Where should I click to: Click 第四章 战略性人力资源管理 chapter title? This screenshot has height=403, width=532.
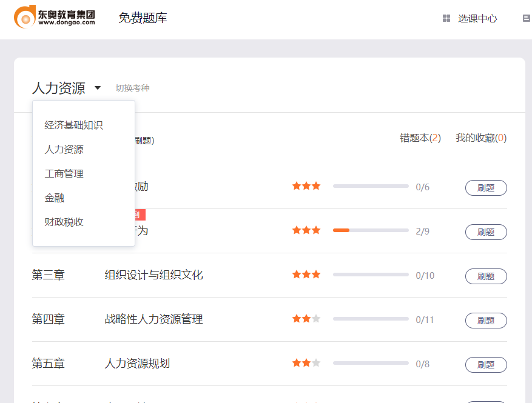[x=153, y=319]
